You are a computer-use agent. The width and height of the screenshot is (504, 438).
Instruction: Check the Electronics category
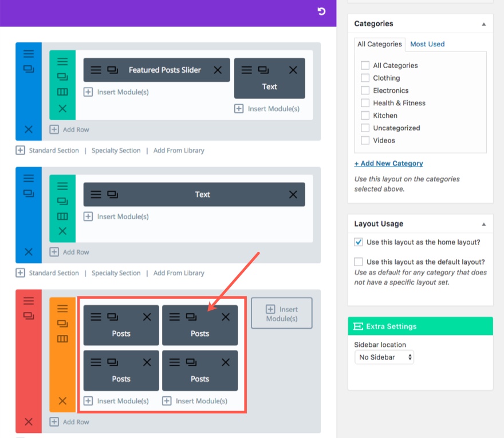coord(365,90)
